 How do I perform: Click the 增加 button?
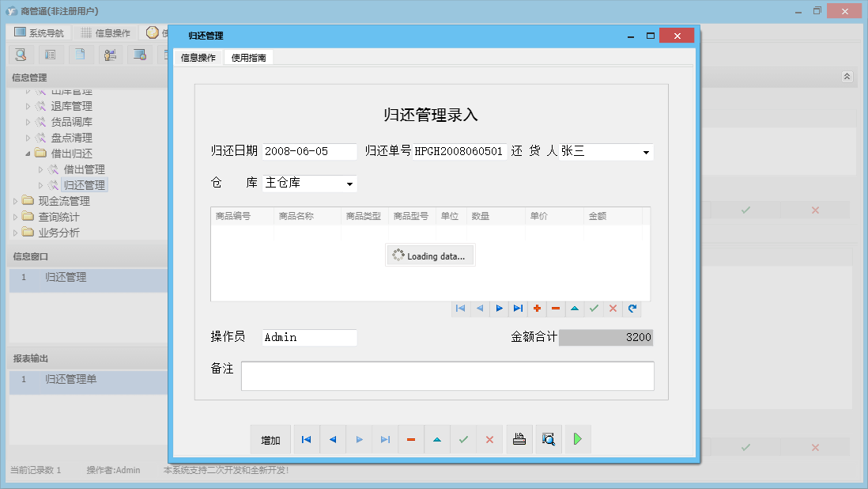point(270,439)
